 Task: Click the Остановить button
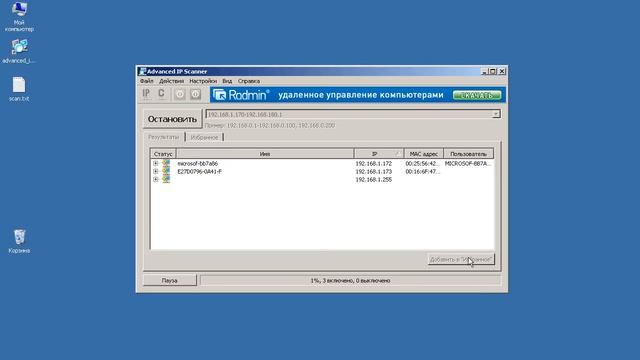172,119
